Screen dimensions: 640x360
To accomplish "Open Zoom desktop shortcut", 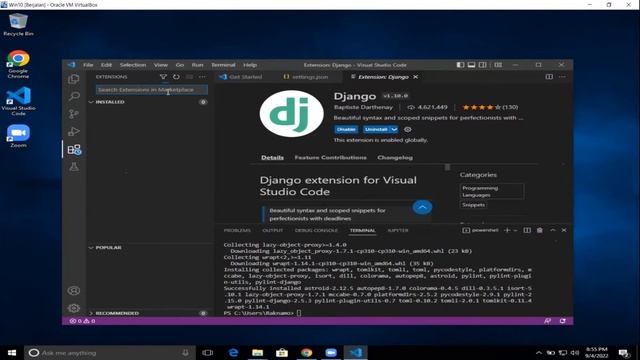I will (x=18, y=136).
